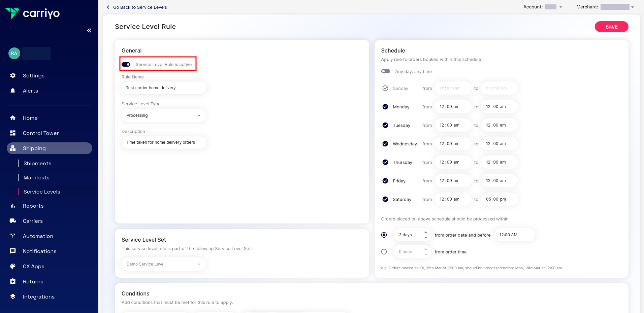This screenshot has height=313, width=644.
Task: Open the Manifests section
Action: click(36, 177)
